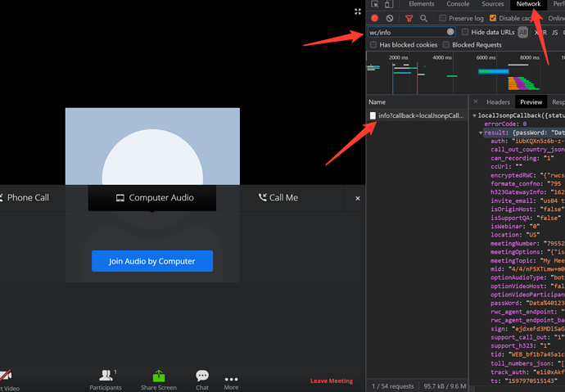The image size is (565, 392).
Task: Select the Network tab in DevTools
Action: point(528,4)
